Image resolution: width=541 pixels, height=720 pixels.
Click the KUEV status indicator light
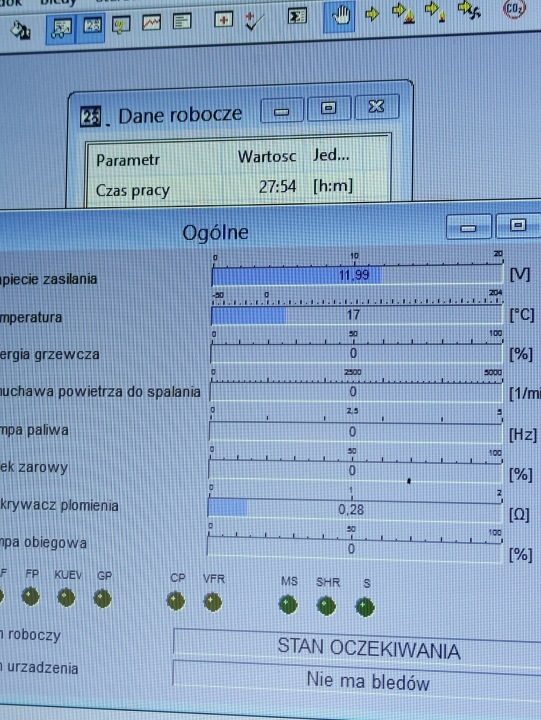click(x=66, y=597)
